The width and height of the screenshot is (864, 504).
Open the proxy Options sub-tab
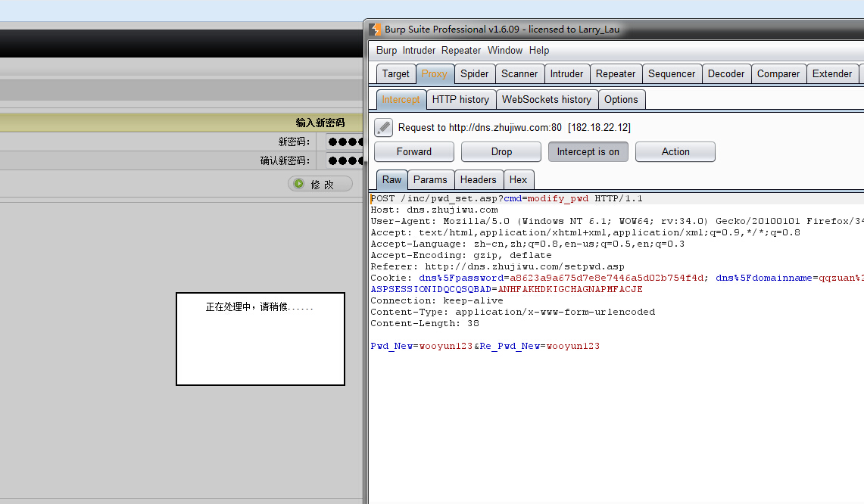(x=621, y=100)
